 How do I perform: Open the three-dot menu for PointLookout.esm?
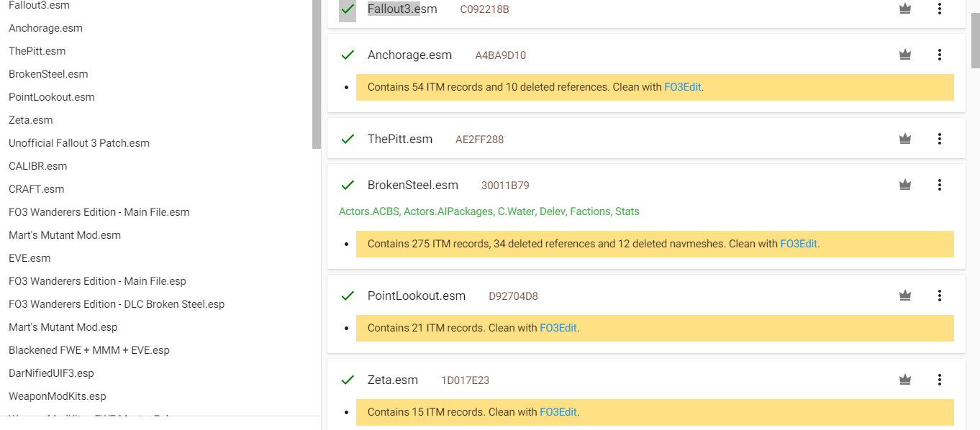(x=940, y=296)
